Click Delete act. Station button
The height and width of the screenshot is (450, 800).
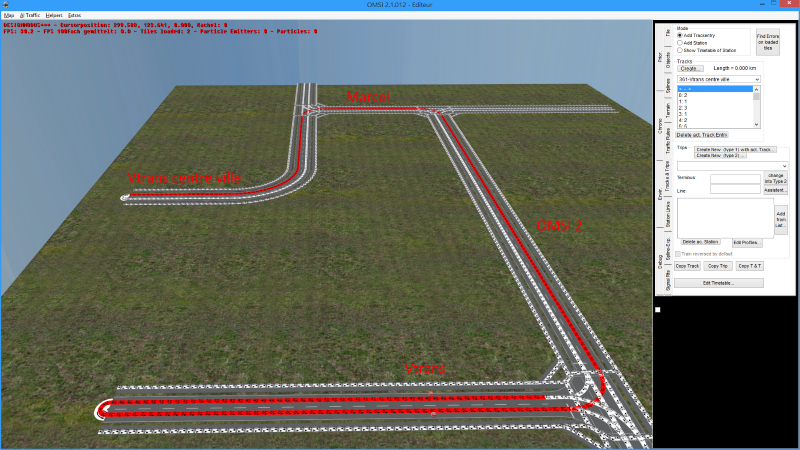point(701,242)
